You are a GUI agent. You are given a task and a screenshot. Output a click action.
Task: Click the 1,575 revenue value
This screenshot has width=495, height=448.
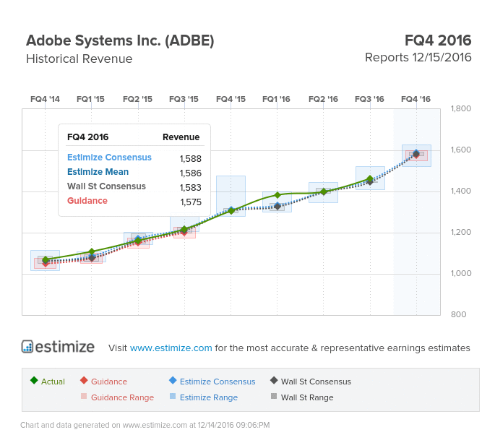click(191, 202)
